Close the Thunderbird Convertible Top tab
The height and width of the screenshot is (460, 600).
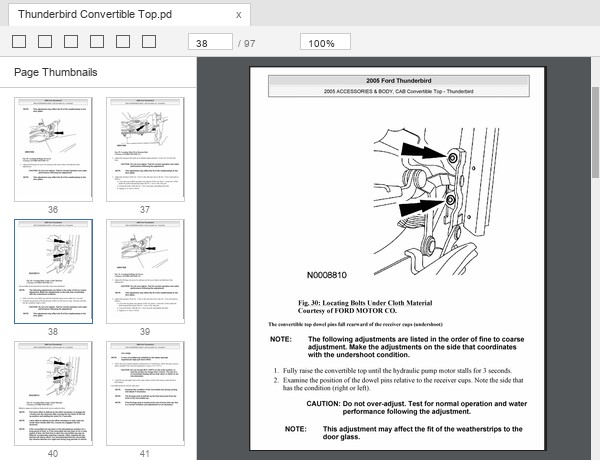[238, 15]
